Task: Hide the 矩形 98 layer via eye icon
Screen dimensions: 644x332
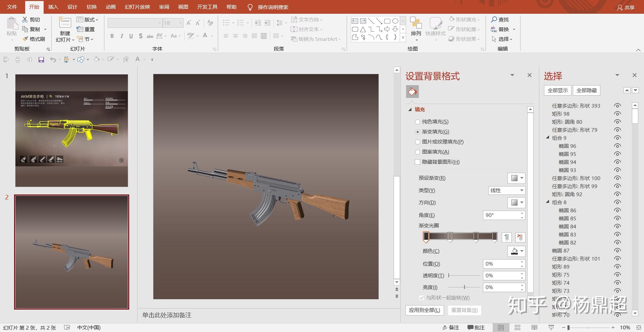Action: pos(617,114)
